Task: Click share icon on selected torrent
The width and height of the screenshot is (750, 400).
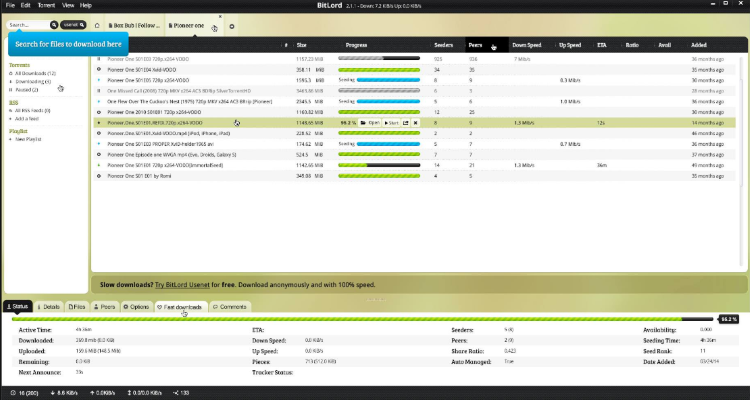Action: pos(406,123)
